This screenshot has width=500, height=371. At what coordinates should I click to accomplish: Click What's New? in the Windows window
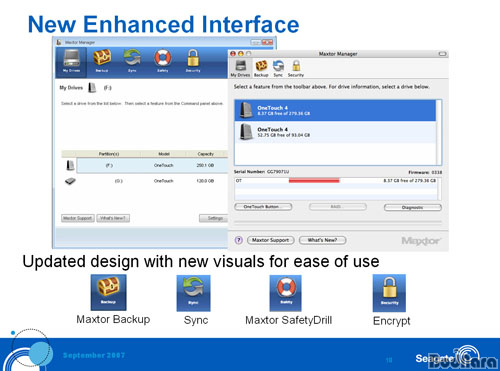(113, 218)
